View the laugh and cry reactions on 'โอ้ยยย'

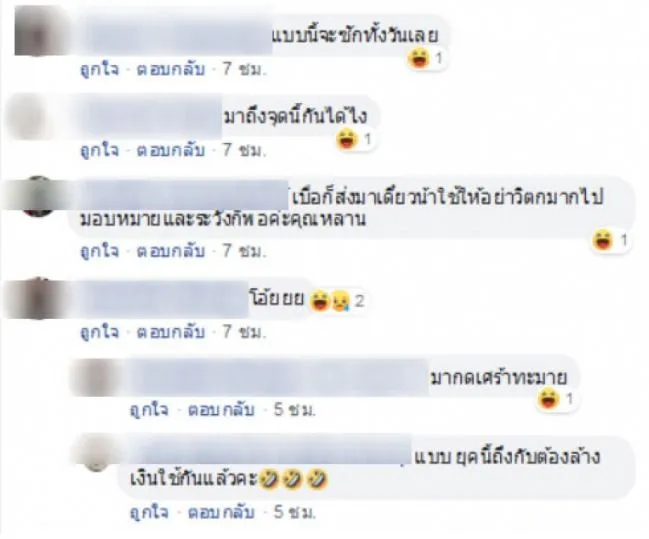coord(337,301)
